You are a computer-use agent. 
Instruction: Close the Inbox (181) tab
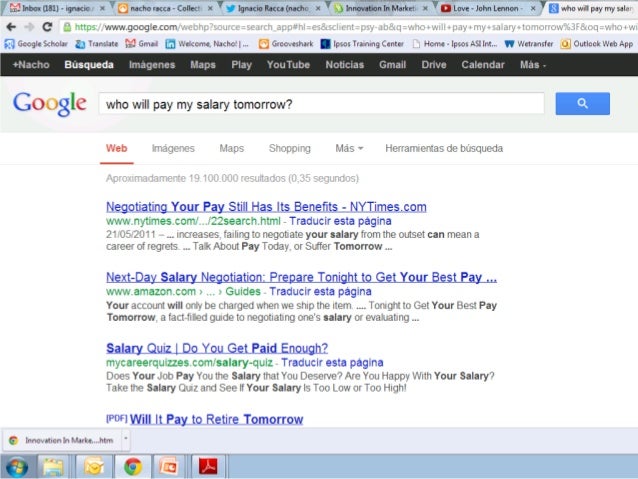tap(103, 8)
